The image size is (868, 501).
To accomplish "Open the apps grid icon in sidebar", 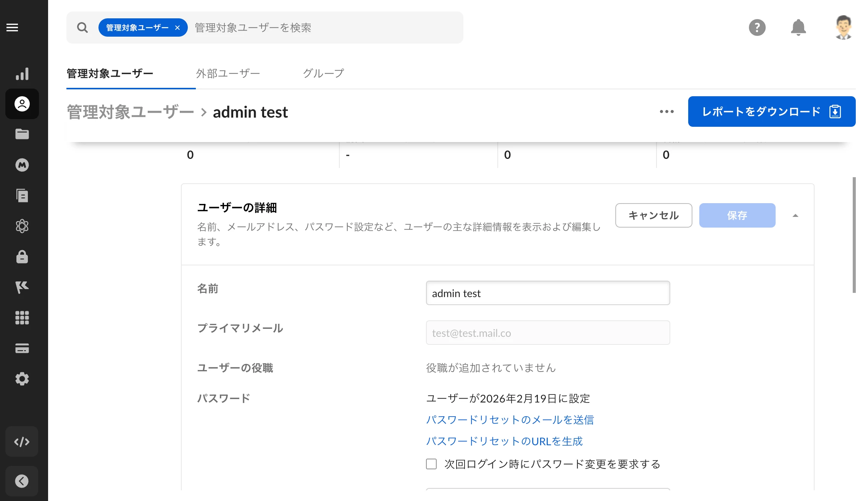I will coord(22,318).
